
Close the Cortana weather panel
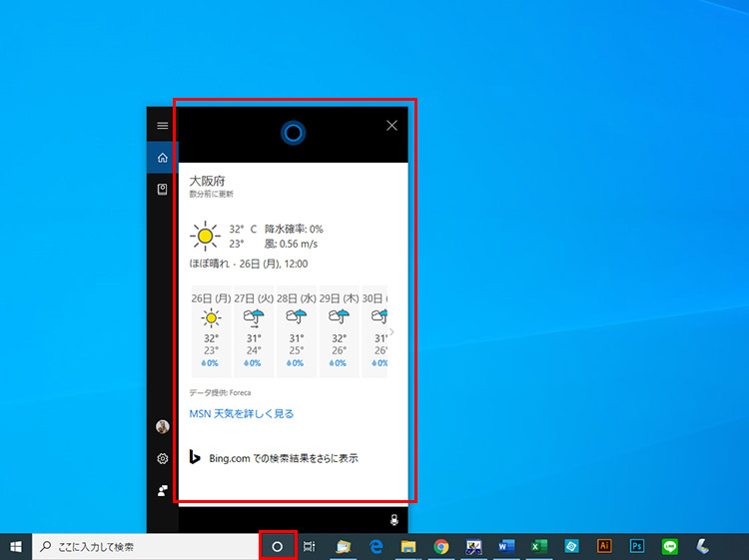click(x=391, y=126)
